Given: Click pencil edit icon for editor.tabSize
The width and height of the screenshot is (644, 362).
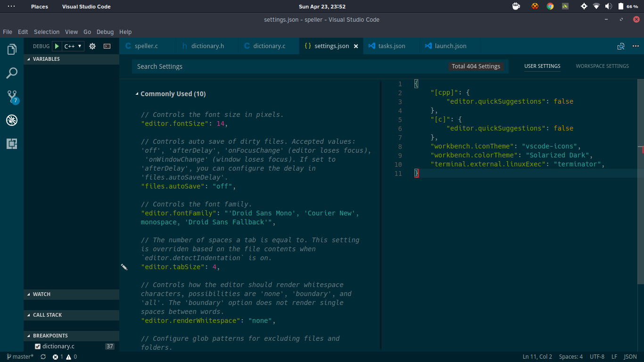Looking at the screenshot, I should [x=124, y=267].
